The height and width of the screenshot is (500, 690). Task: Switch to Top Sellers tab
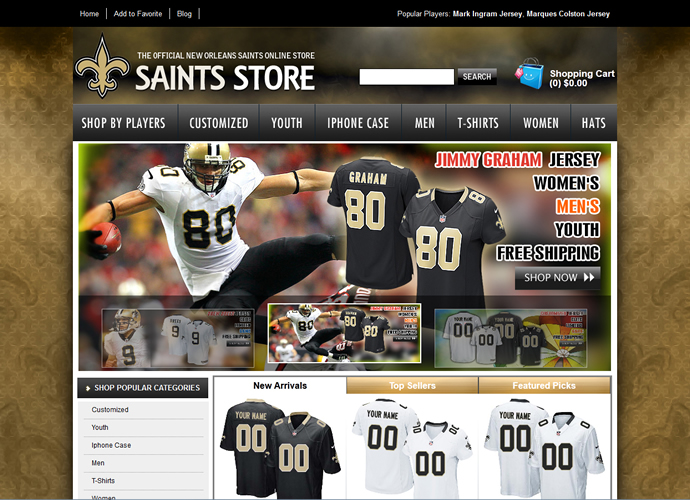pyautogui.click(x=412, y=386)
